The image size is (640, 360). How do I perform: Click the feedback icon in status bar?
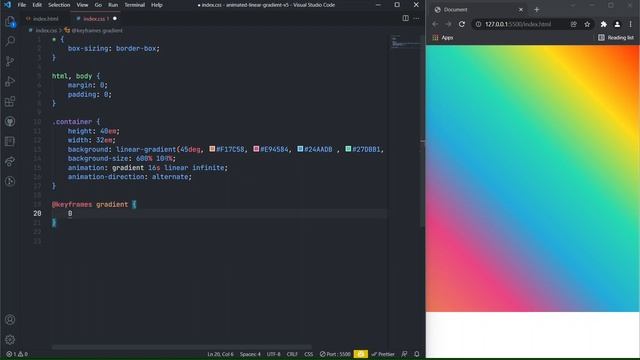(x=404, y=354)
